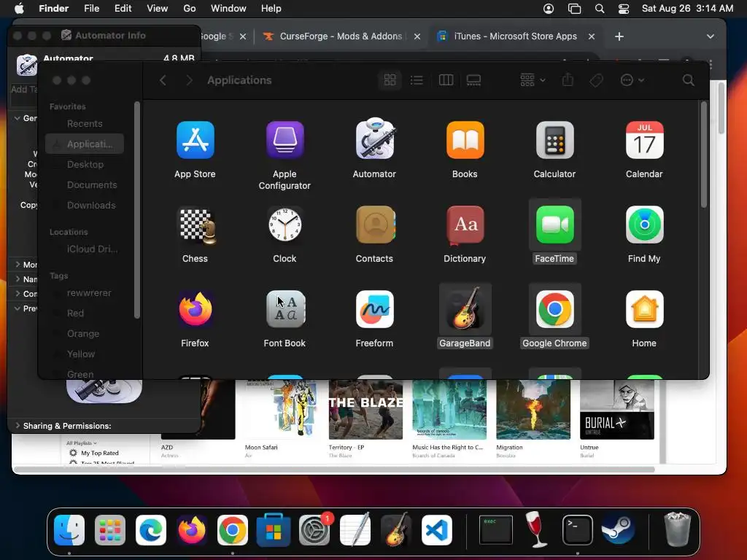
Task: Open the Apple Configurator app icon
Action: (x=285, y=140)
